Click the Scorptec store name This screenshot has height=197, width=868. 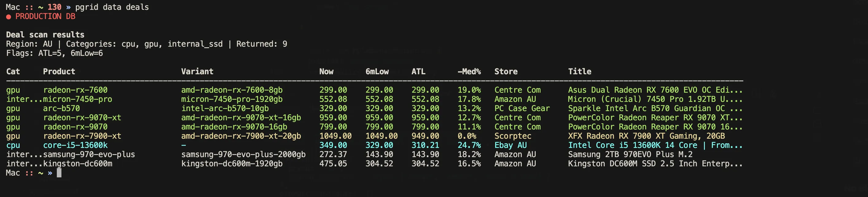[513, 136]
